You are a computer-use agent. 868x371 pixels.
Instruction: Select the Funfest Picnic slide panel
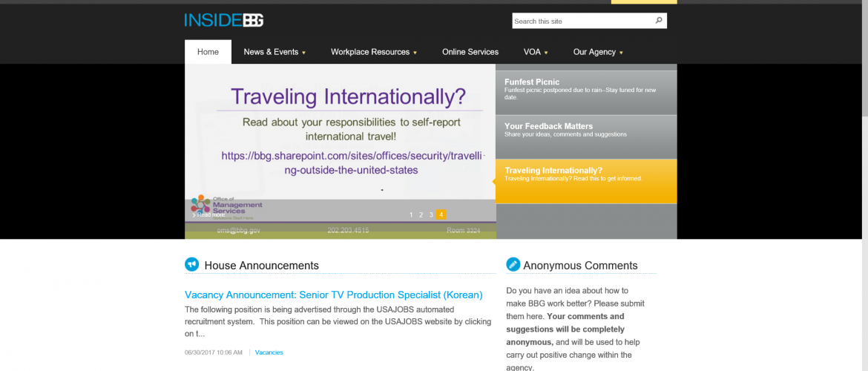click(586, 93)
